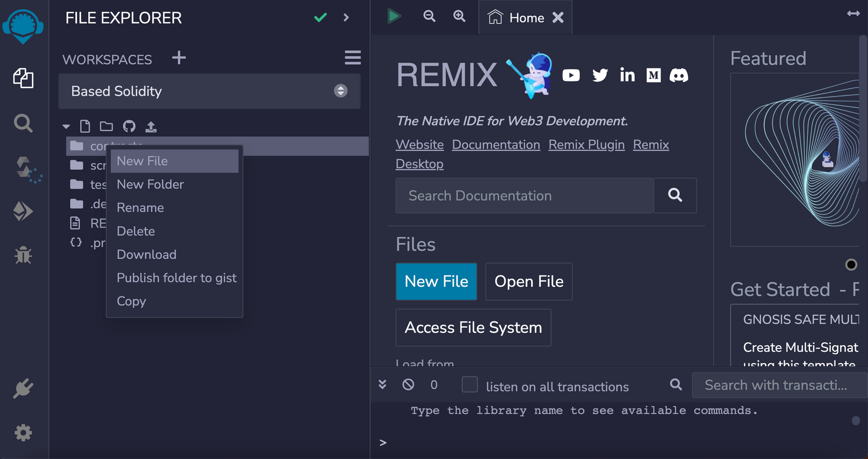Click the green checkmark in File Explorer header
The image size is (868, 459).
pyautogui.click(x=321, y=18)
